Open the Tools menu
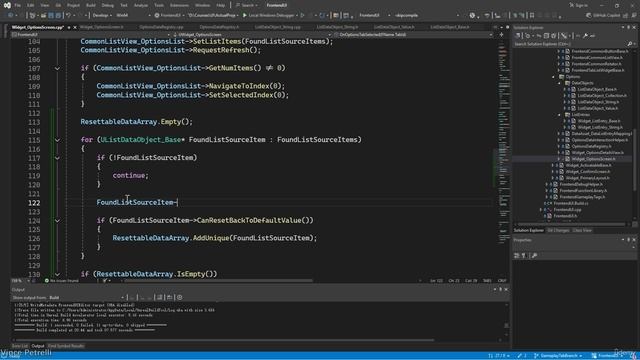640x360 pixels. 159,5
